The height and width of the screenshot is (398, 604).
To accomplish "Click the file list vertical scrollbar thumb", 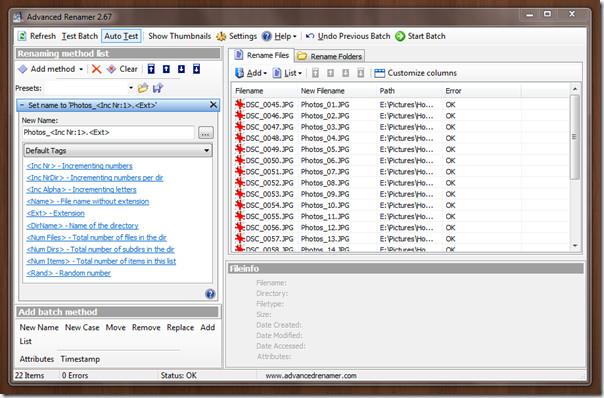I will 575,137.
